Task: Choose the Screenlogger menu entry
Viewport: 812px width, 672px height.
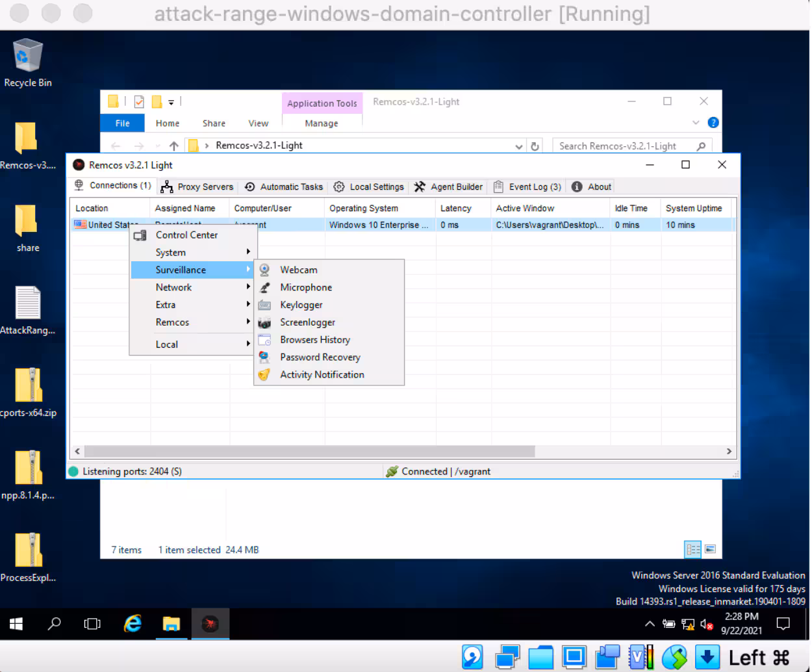Action: click(x=307, y=322)
